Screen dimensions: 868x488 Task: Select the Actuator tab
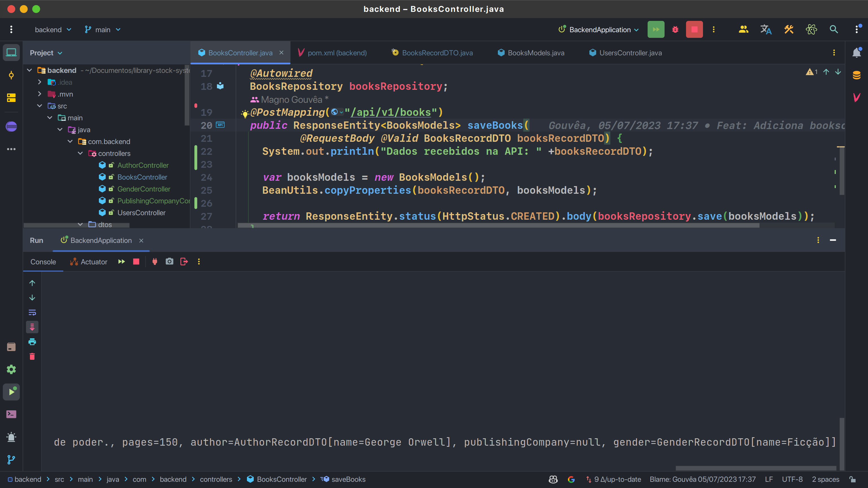88,262
